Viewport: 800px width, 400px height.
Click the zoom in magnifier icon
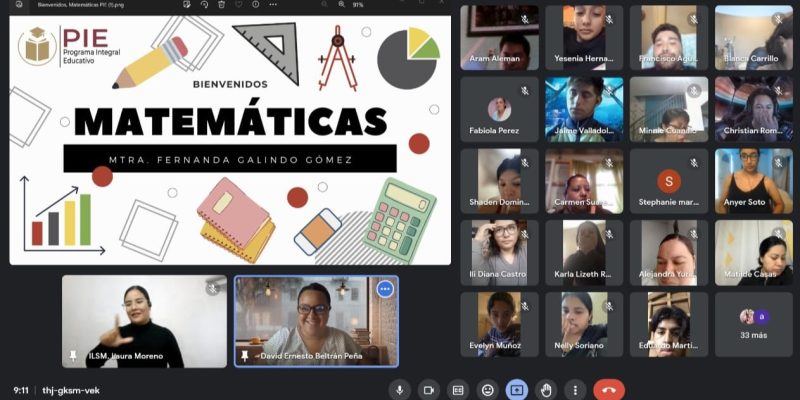point(340,5)
